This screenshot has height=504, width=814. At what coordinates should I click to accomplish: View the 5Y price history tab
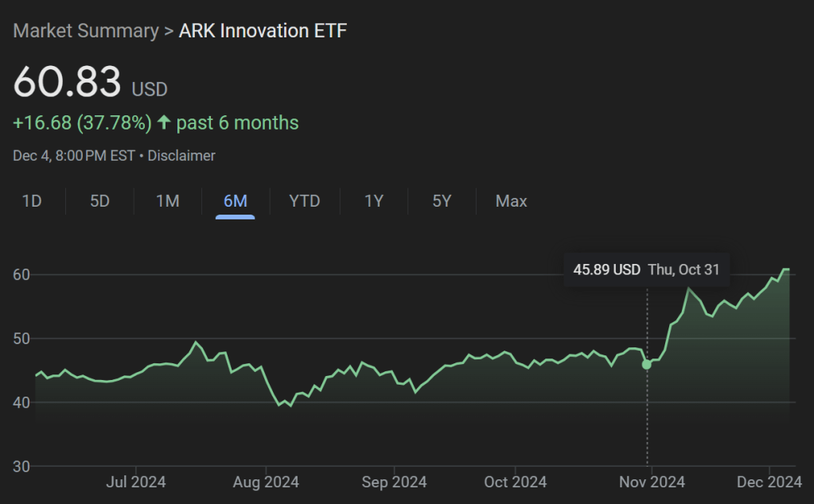click(x=442, y=201)
